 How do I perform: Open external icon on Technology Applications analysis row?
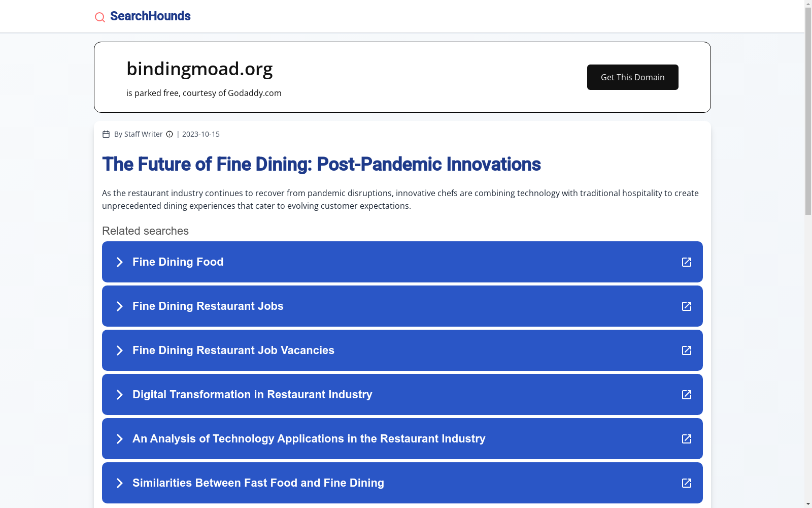pyautogui.click(x=687, y=439)
